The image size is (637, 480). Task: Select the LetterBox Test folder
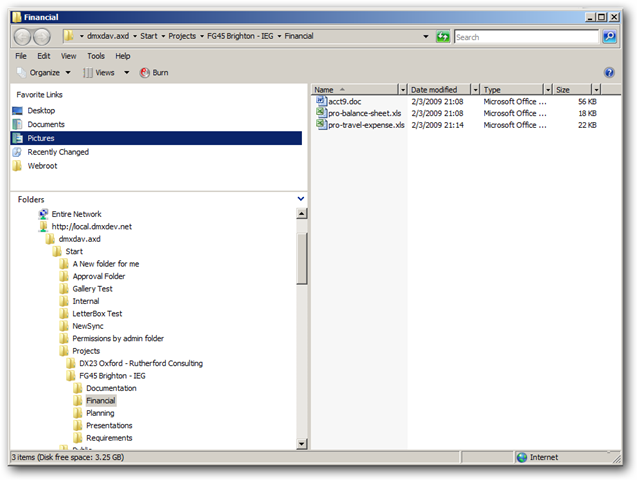pyautogui.click(x=97, y=314)
